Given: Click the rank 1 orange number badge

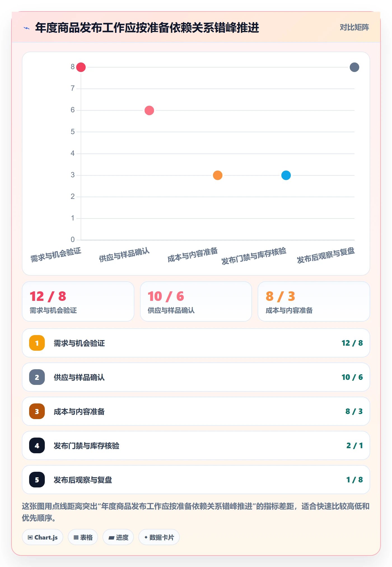Looking at the screenshot, I should click(37, 343).
